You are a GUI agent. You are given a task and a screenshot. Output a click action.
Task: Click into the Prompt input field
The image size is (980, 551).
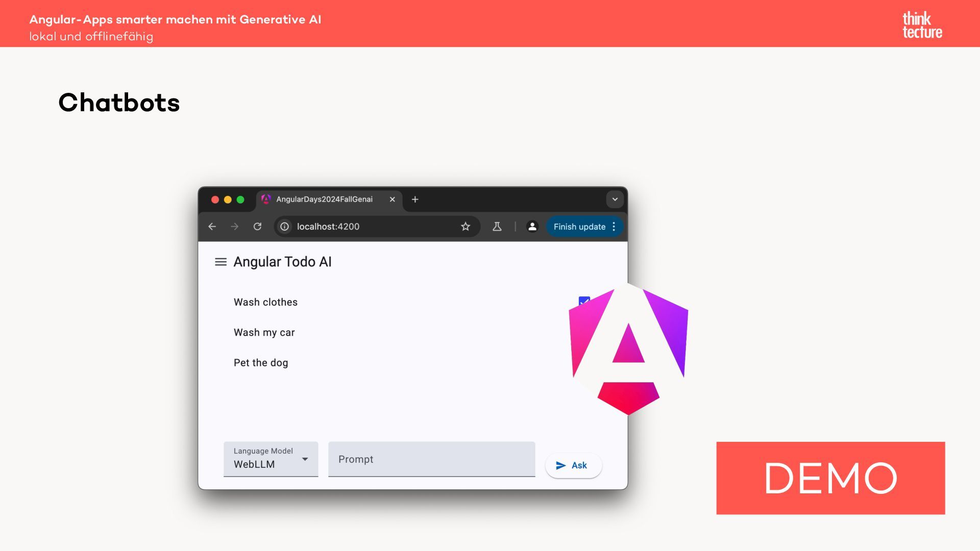click(432, 459)
